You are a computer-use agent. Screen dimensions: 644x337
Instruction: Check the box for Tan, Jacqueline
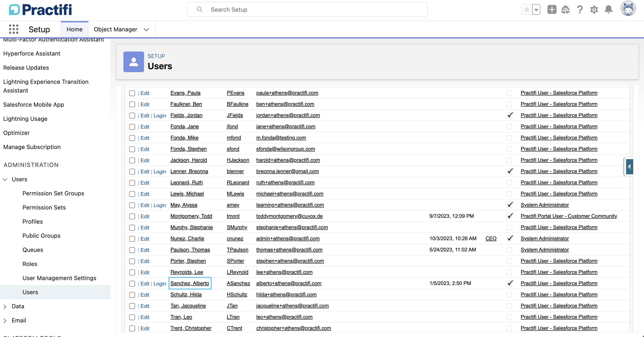(132, 306)
